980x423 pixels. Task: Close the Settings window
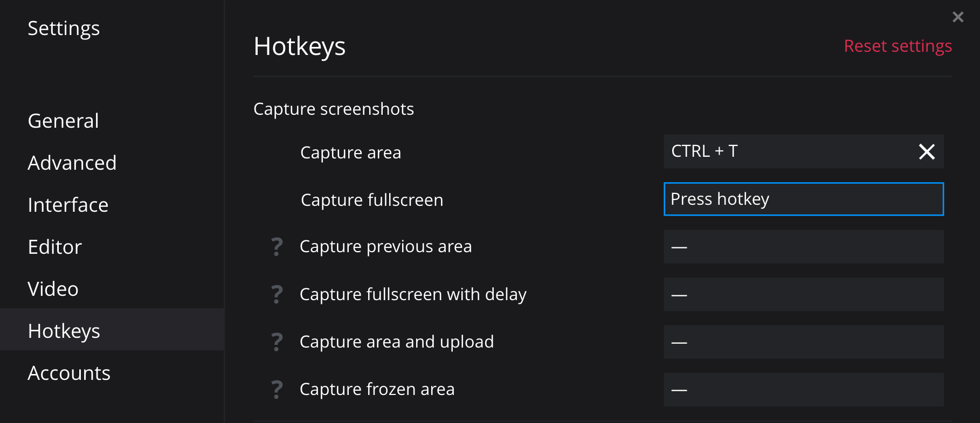958,17
